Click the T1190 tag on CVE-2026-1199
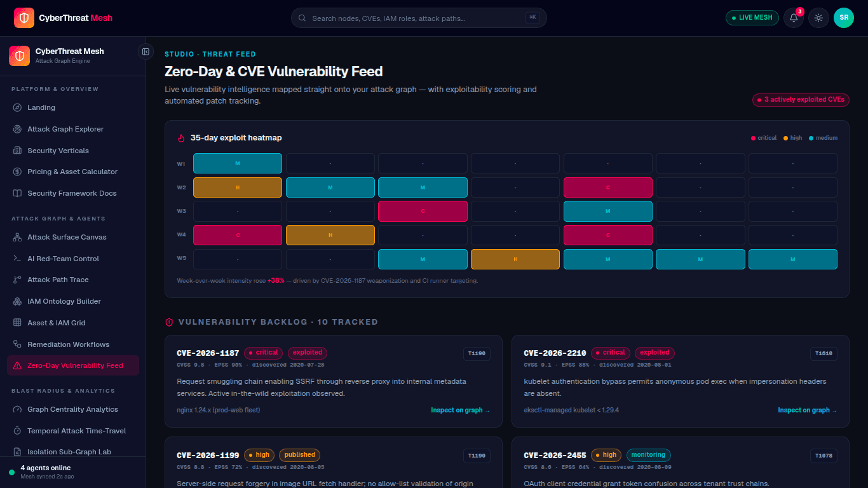The image size is (868, 488). point(477,456)
